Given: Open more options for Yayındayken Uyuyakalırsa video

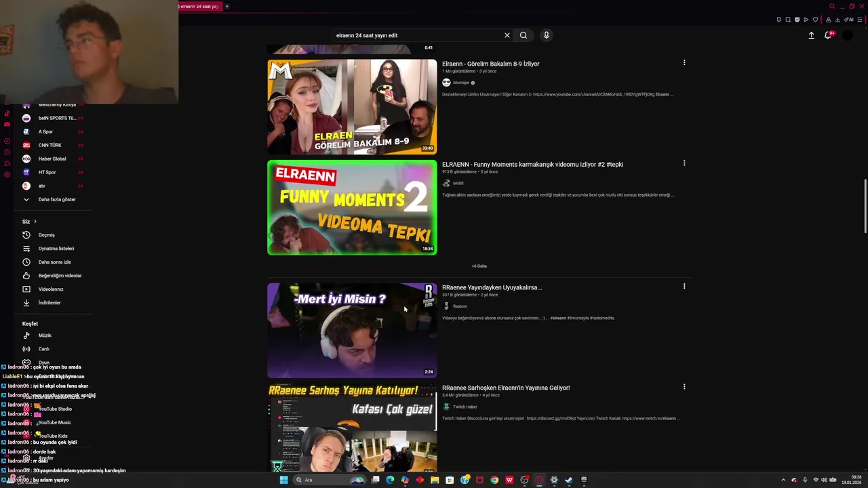Looking at the screenshot, I should pyautogui.click(x=684, y=286).
